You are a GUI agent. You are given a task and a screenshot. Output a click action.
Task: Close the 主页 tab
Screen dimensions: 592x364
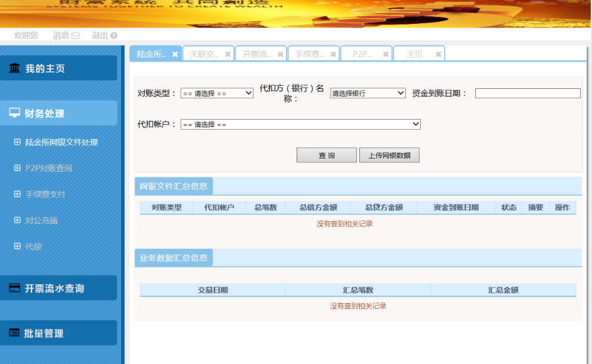[437, 53]
